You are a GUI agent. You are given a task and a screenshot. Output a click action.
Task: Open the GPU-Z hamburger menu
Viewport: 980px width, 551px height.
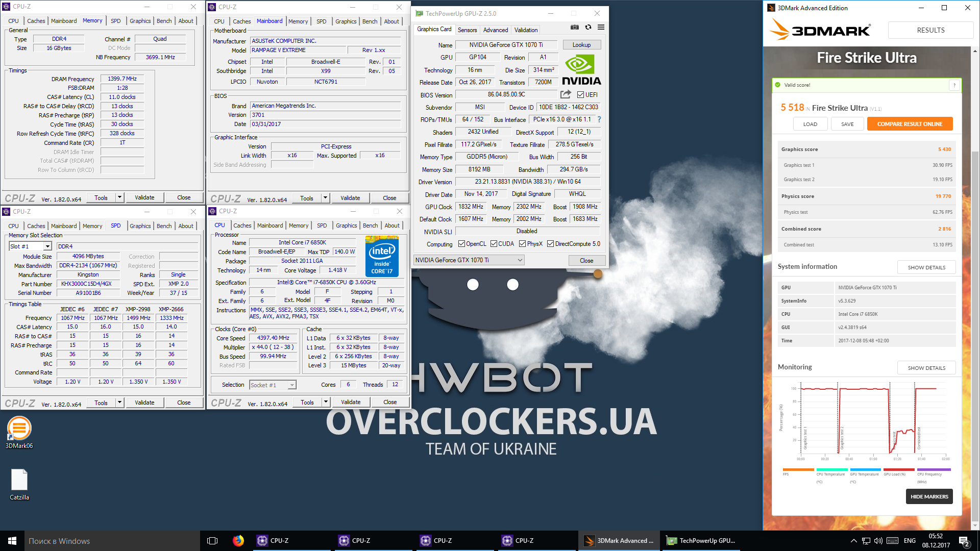click(601, 27)
